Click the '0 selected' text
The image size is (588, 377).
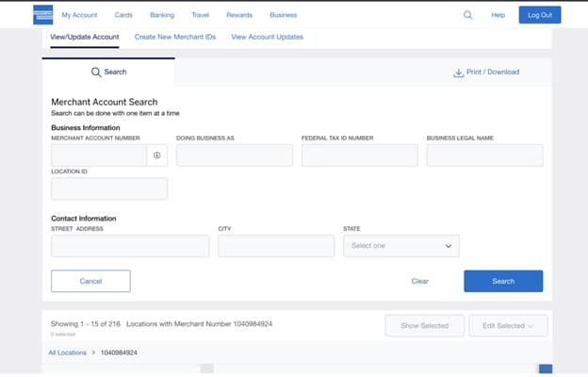63,334
